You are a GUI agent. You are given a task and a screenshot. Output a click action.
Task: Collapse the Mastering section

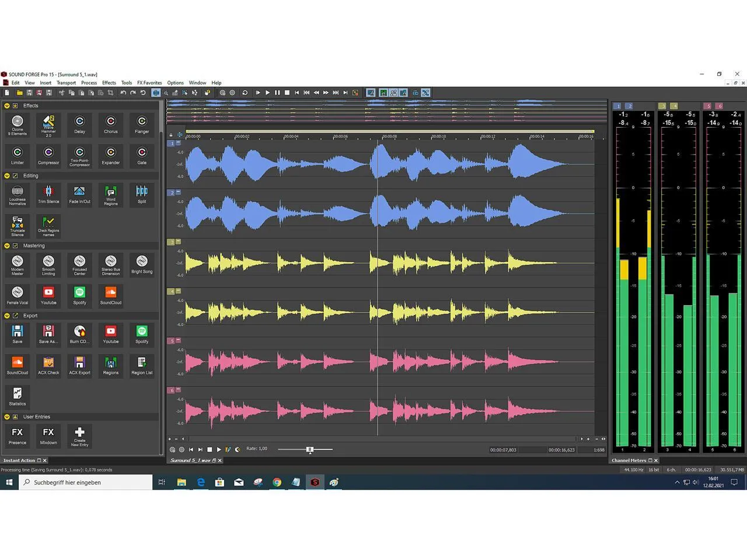coord(6,246)
